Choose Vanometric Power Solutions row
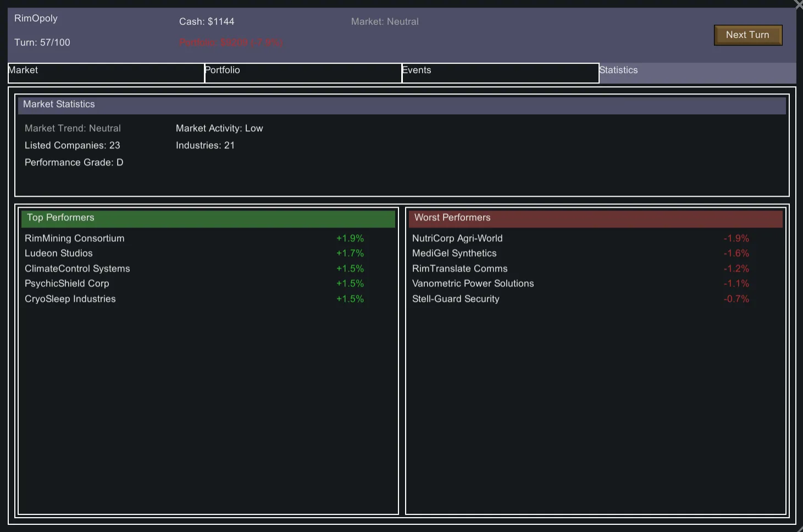This screenshot has height=532, width=803. [x=473, y=284]
